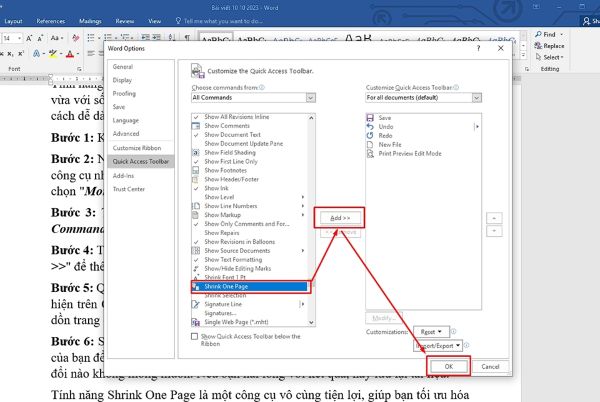Select the Undo item in the right list
This screenshot has width=600, height=402.
384,126
